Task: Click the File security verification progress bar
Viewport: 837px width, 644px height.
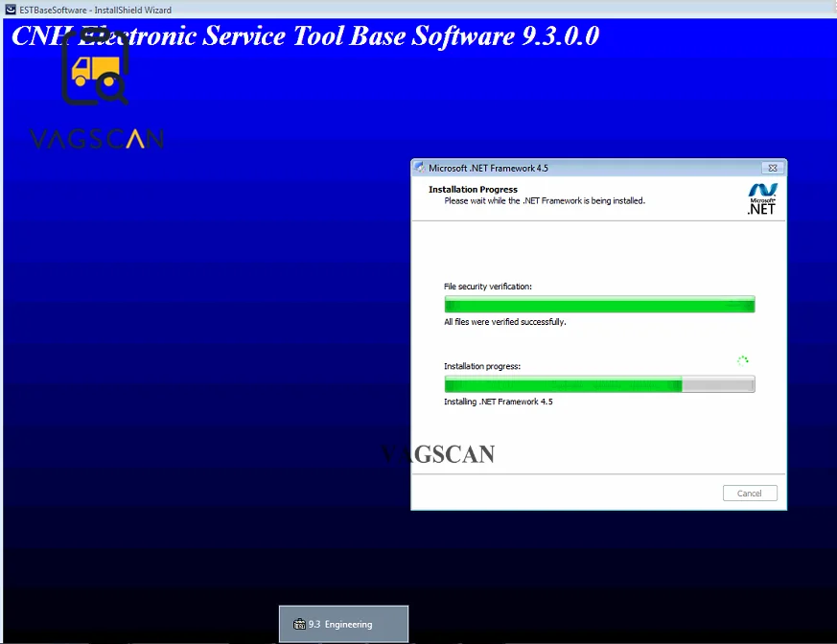Action: coord(599,304)
